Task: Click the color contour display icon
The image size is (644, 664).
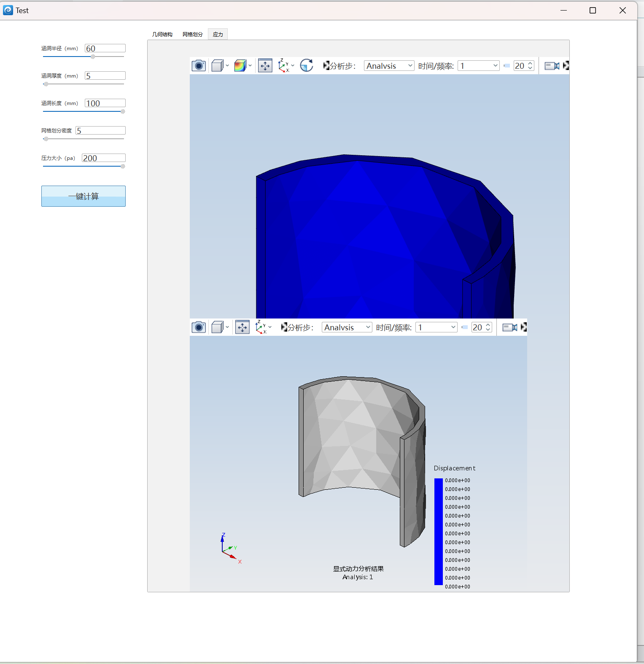Action: (240, 66)
